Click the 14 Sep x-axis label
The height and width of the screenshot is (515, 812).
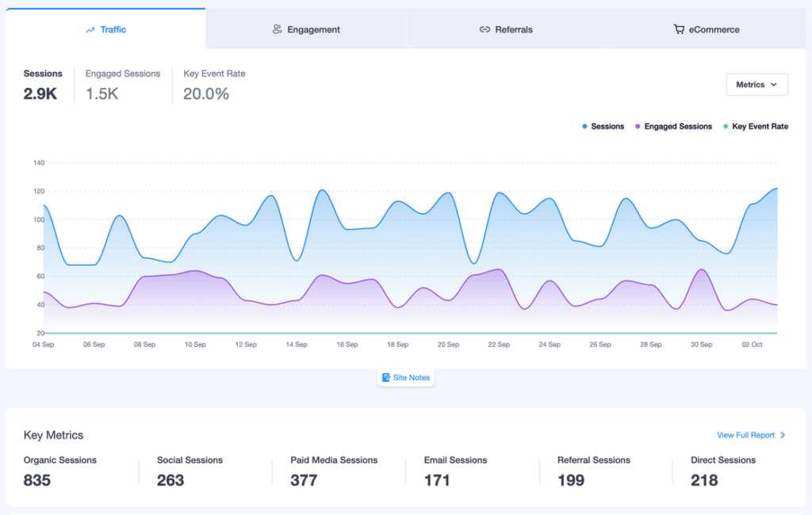click(297, 344)
